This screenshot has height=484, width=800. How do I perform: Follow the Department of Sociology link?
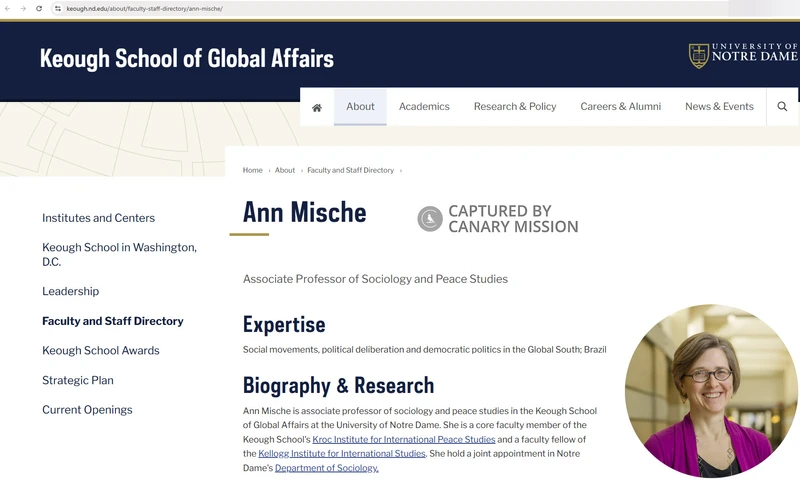[x=327, y=468]
